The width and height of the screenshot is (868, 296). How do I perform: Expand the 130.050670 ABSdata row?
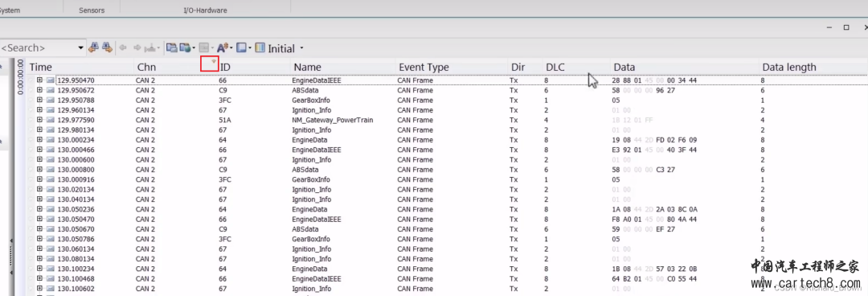(x=40, y=229)
